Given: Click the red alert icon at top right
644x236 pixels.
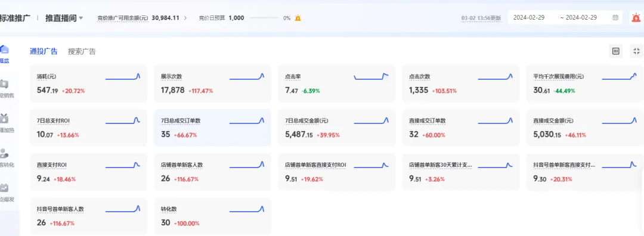Looking at the screenshot, I should (x=636, y=18).
